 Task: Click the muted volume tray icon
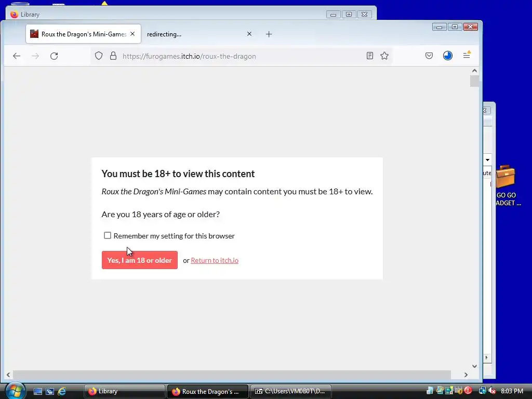point(492,391)
